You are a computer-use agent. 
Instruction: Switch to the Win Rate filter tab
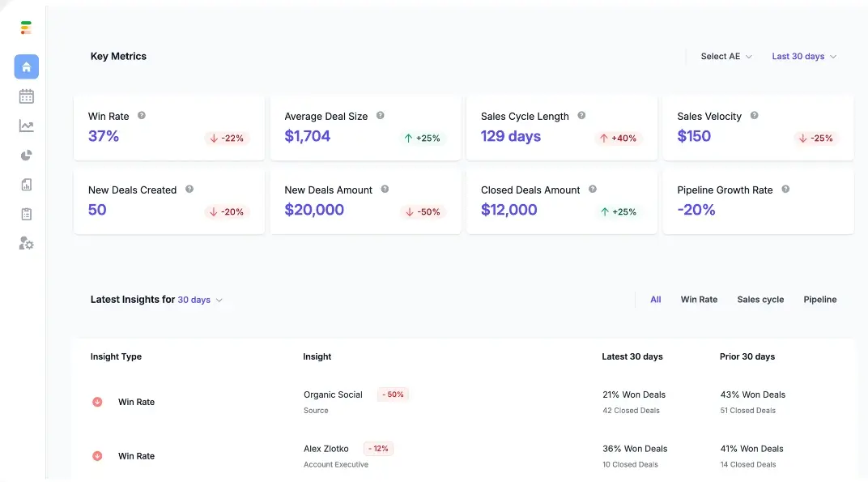point(699,299)
